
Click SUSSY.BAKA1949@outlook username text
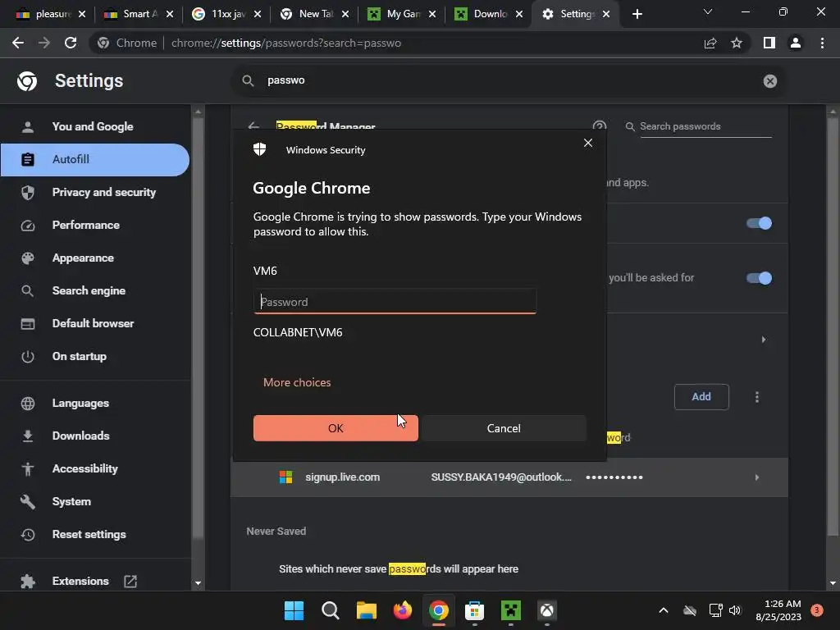501,477
